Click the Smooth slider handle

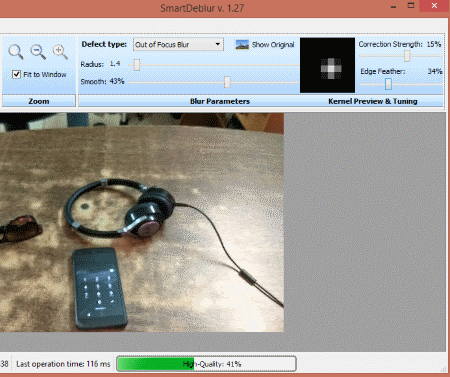(227, 82)
